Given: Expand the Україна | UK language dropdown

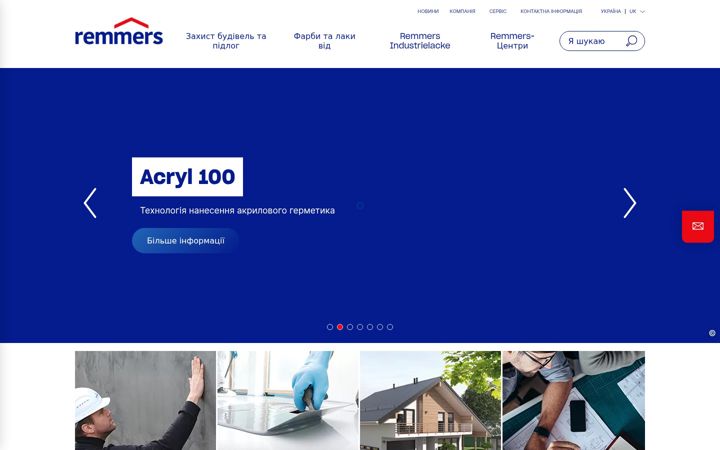Looking at the screenshot, I should 623,11.
